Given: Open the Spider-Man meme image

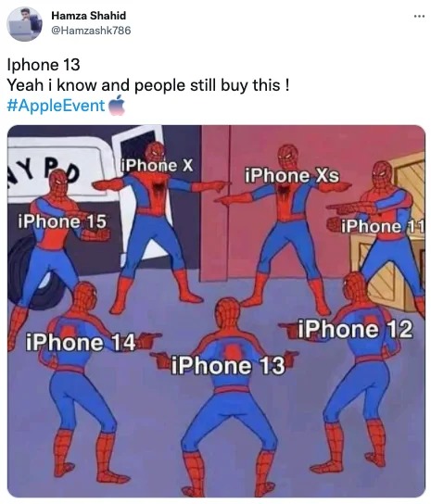Looking at the screenshot, I should coord(216,311).
